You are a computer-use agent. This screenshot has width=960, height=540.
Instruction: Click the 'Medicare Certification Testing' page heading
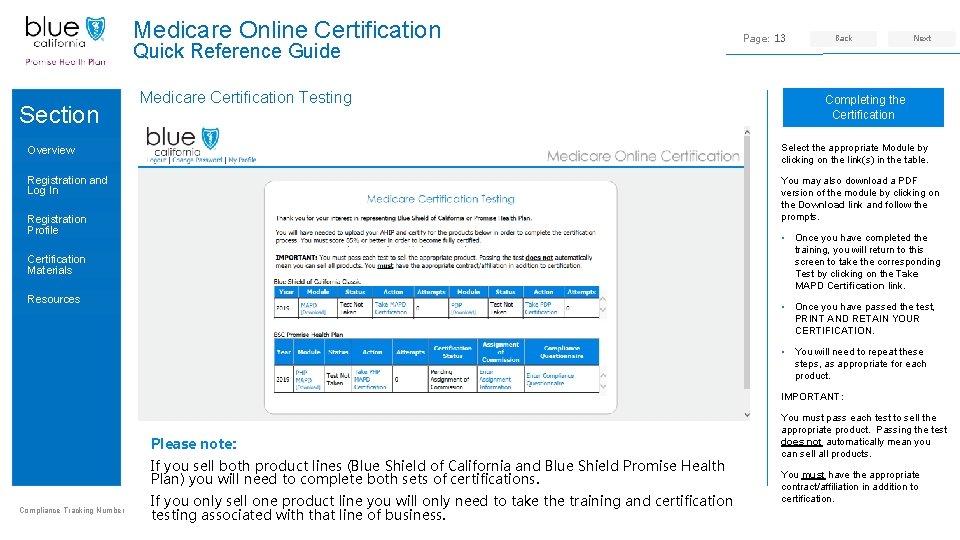coord(246,97)
